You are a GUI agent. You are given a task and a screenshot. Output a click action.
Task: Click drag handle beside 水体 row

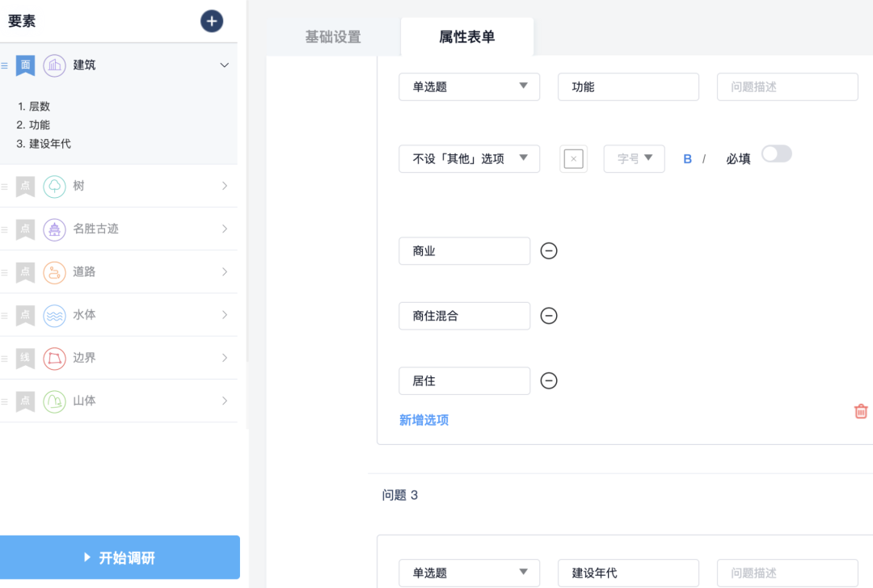5,316
